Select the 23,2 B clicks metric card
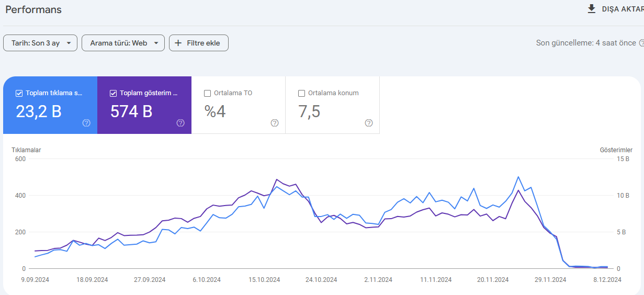Image resolution: width=644 pixels, height=295 pixels. (x=50, y=105)
